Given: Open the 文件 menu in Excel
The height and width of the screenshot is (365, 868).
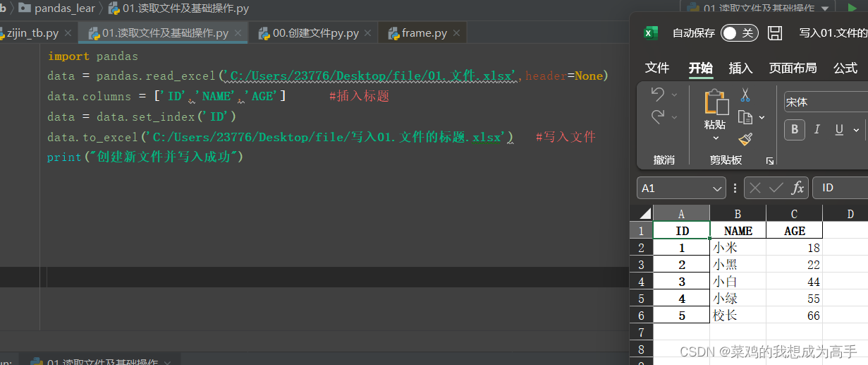Looking at the screenshot, I should [x=657, y=68].
